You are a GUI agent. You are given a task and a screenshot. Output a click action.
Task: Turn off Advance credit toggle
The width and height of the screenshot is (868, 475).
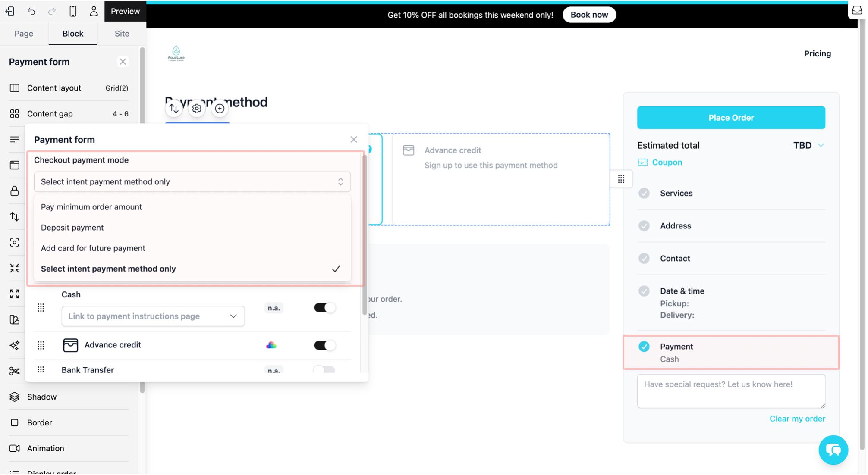click(324, 345)
